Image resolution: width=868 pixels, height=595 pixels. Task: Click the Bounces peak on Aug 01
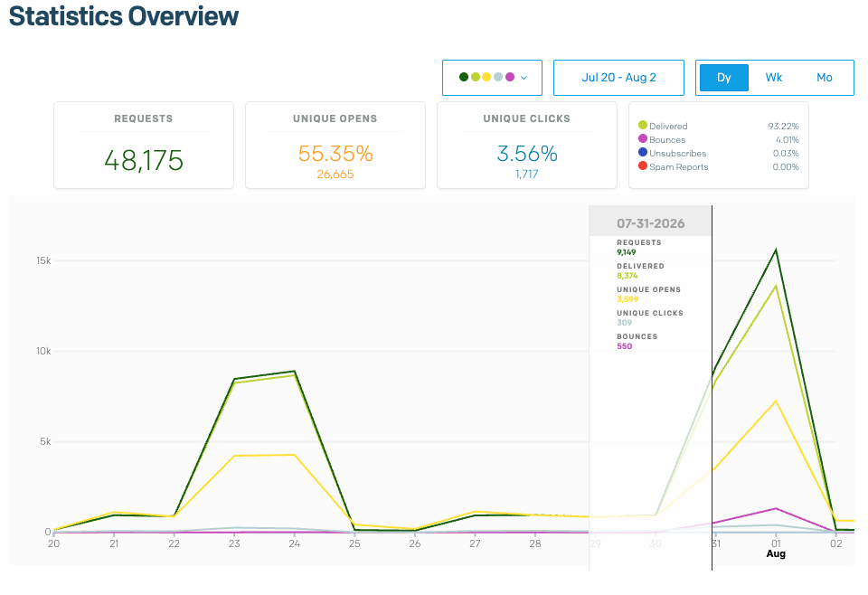[x=776, y=508]
